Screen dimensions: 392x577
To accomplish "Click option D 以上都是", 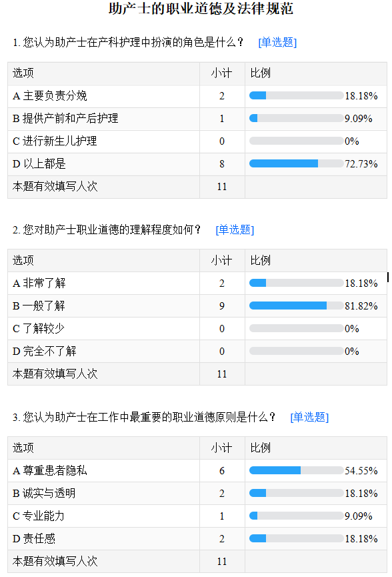I will [39, 163].
